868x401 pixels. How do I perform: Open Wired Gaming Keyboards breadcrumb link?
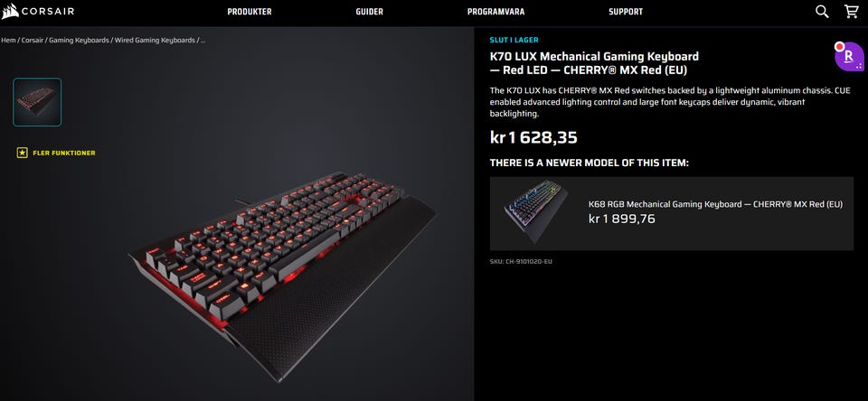point(155,41)
